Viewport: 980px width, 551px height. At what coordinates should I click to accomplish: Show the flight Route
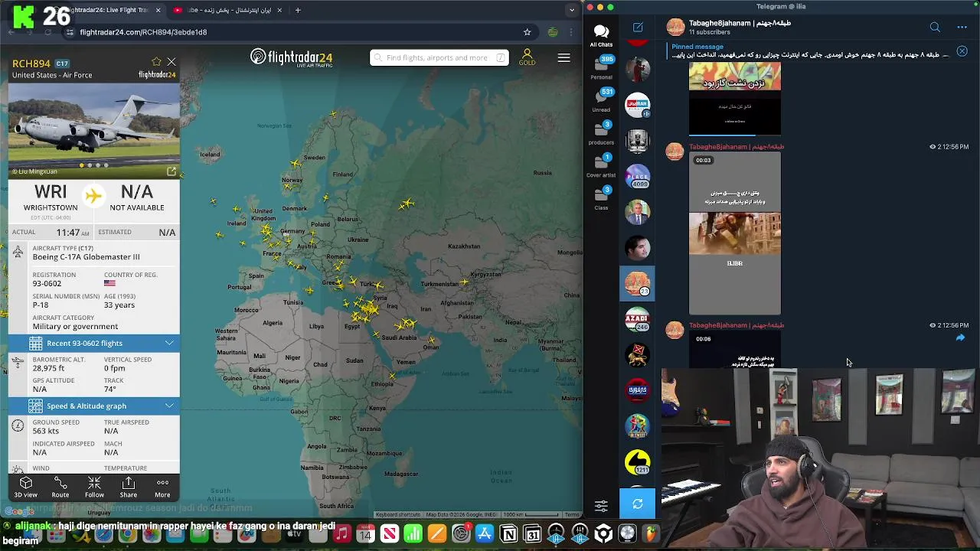click(60, 487)
